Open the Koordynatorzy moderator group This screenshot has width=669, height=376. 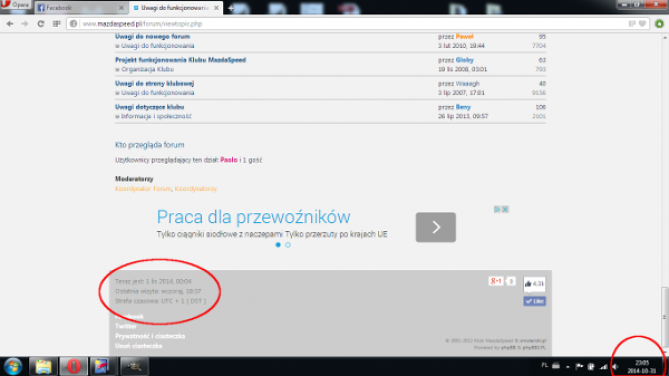195,189
